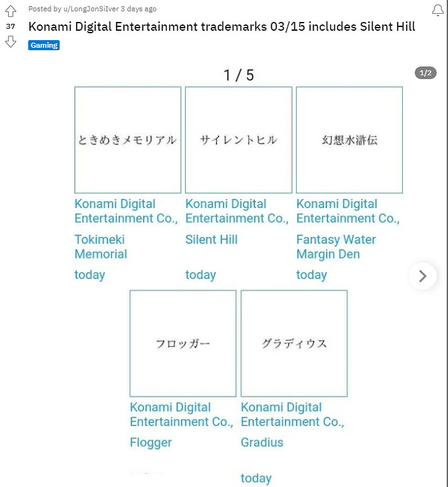Image resolution: width=448 pixels, height=487 pixels.
Task: Click '3 days ago' post timestamp
Action: pos(139,9)
